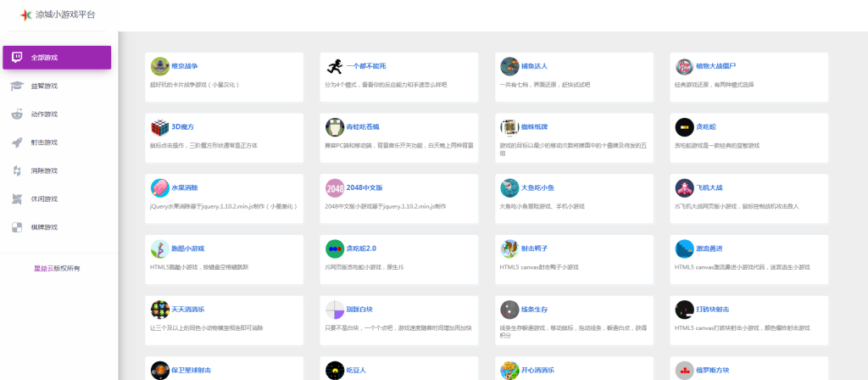The image size is (868, 380).
Task: Click the 大鱼吃小鱼 fish icon
Action: [x=509, y=187]
